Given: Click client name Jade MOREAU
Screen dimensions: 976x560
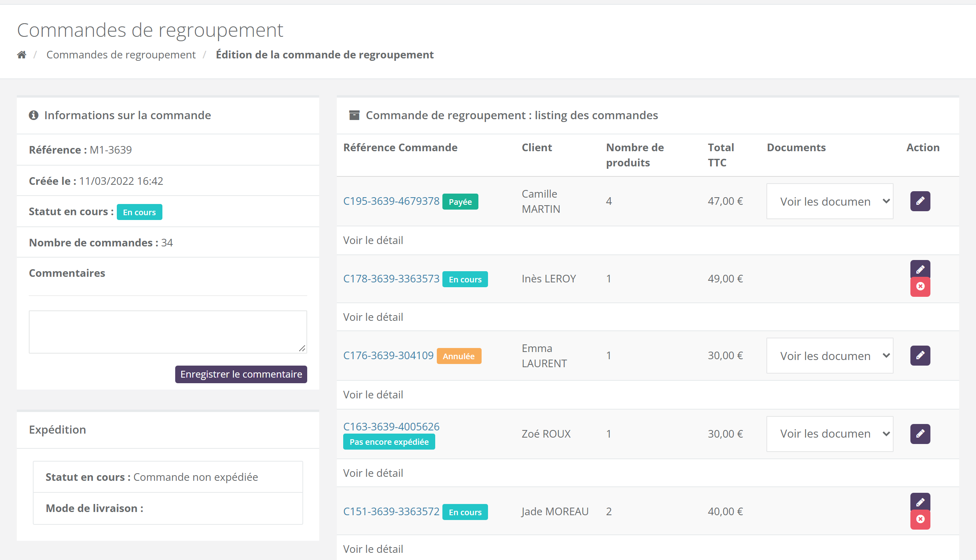Looking at the screenshot, I should pos(555,512).
